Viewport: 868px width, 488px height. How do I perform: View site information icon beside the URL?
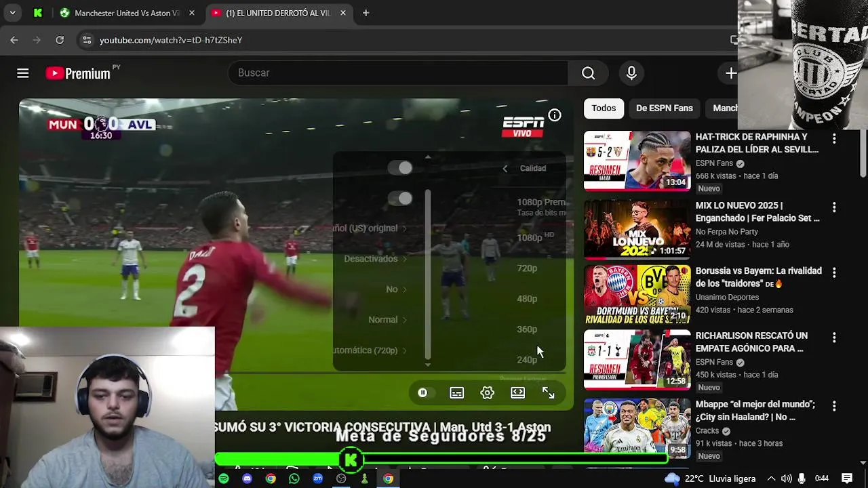[x=86, y=40]
